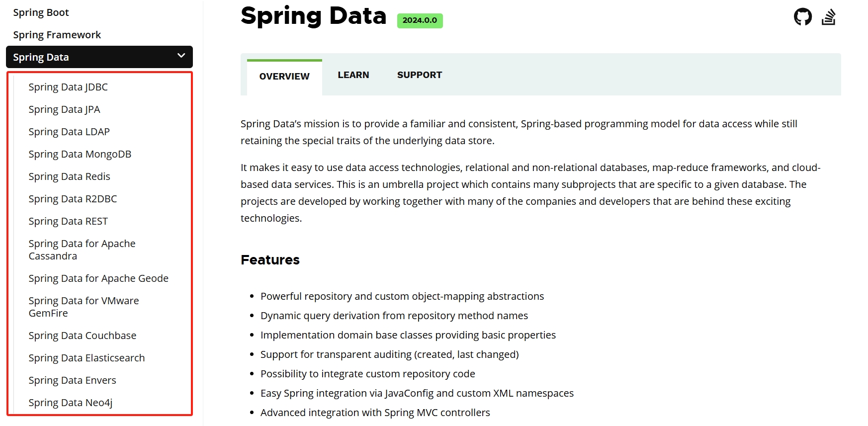The width and height of the screenshot is (868, 426).
Task: Open Spring Data for VMware GemFire
Action: point(84,306)
